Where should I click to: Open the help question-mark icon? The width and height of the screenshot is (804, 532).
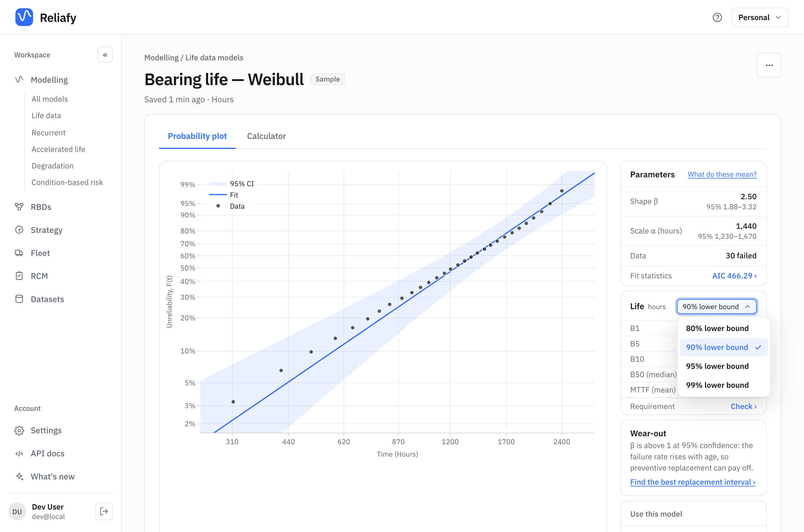pos(717,17)
